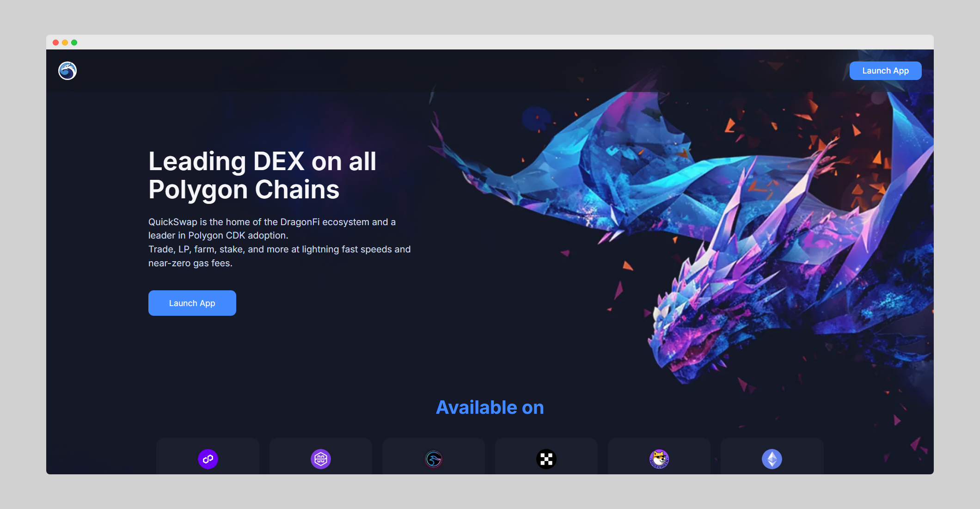Maximize the window with the green button

pyautogui.click(x=74, y=43)
